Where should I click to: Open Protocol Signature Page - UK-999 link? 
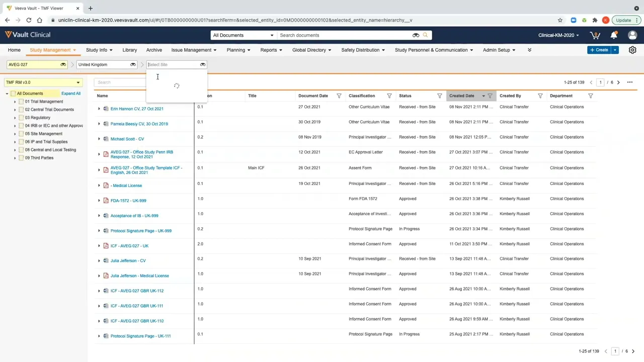coord(141,231)
